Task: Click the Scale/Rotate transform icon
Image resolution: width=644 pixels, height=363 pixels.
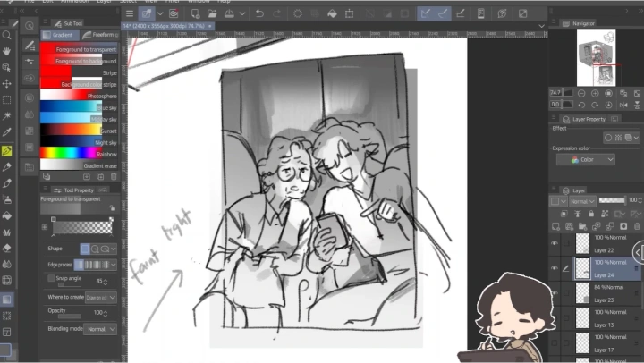Action: tap(349, 13)
